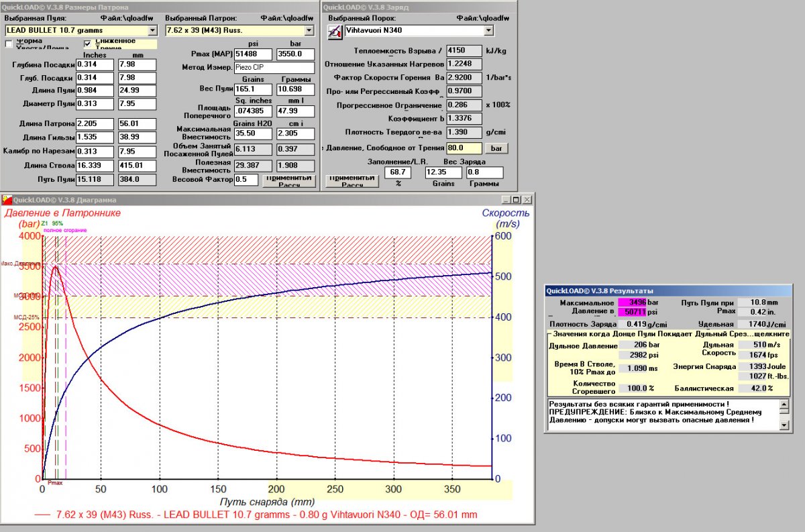This screenshot has width=805, height=532.
Task: Click the charge weight Grams field 12.35
Action: coord(439,172)
